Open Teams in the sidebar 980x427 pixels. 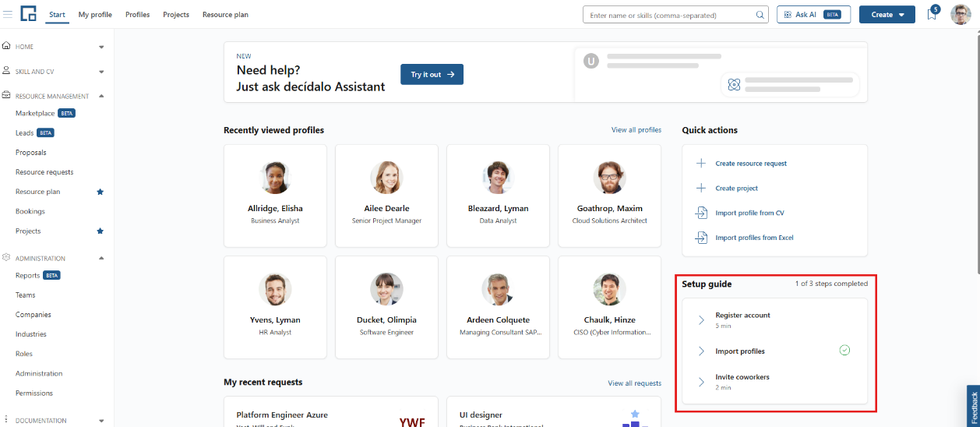[x=26, y=295]
